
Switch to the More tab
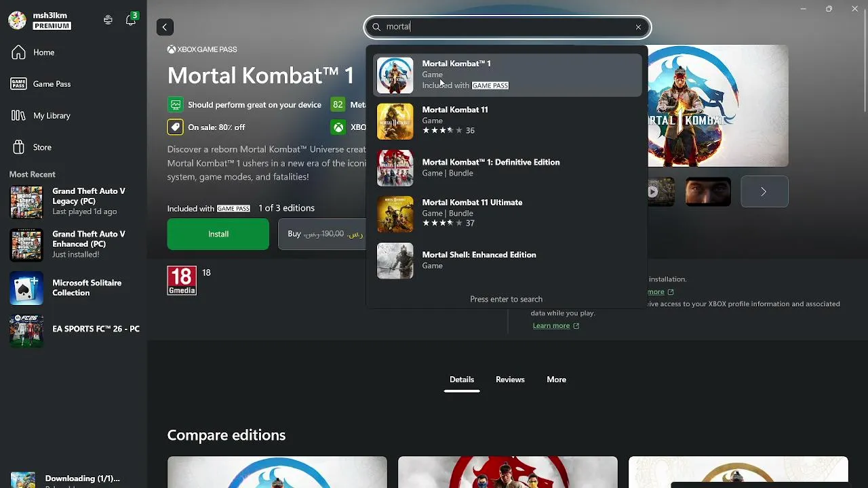557,380
